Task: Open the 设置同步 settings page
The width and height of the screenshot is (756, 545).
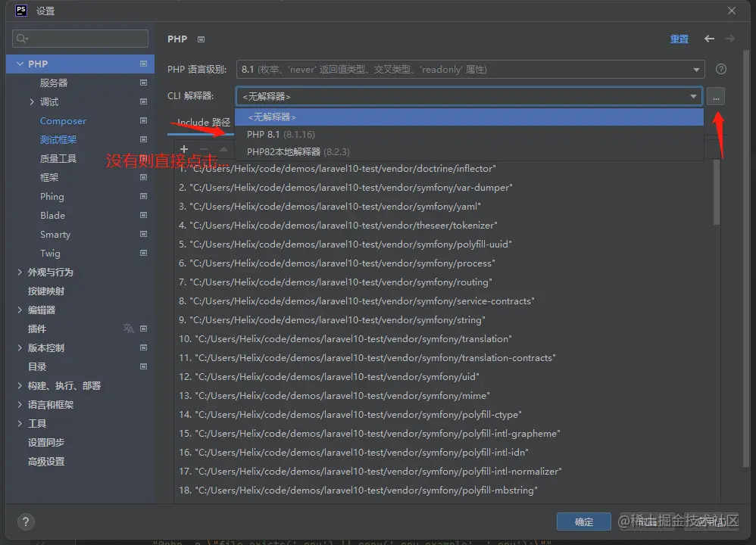Action: 45,442
